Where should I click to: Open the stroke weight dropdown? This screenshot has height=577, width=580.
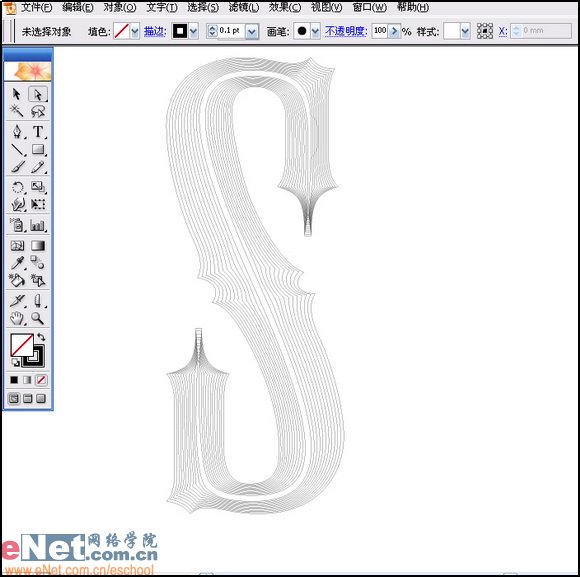point(252,31)
